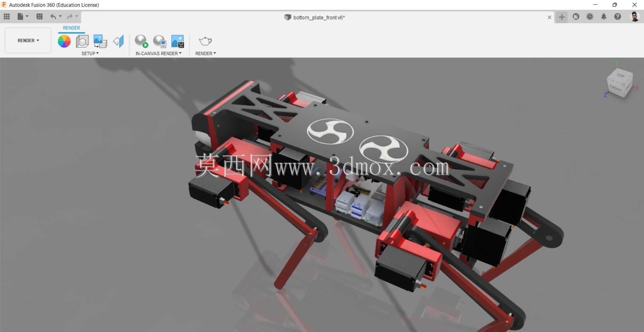Screen dimensions: 644x332
Task: Open the Job Status clock icon
Action: pos(590,16)
